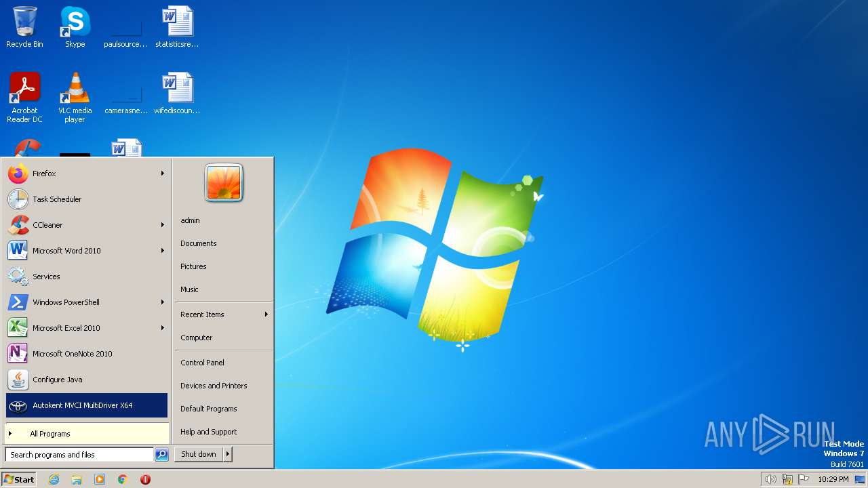This screenshot has height=488, width=868.
Task: Launch Windows PowerShell
Action: point(87,302)
